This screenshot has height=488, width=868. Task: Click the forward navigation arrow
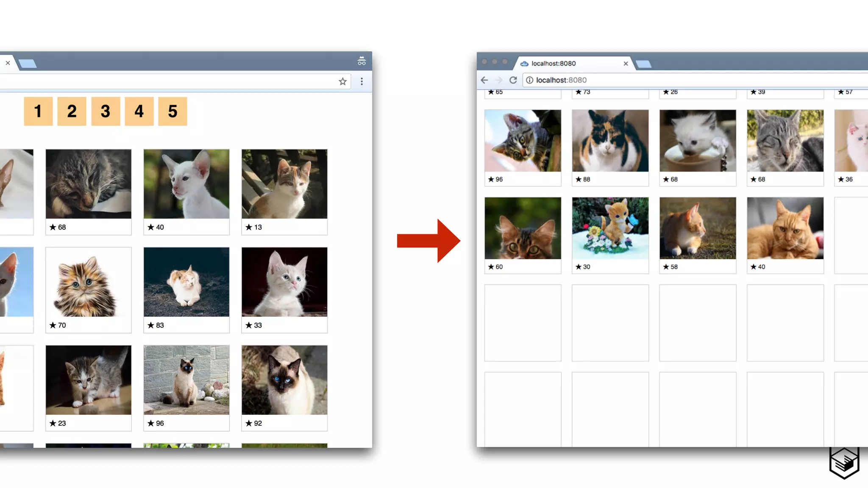tap(498, 80)
